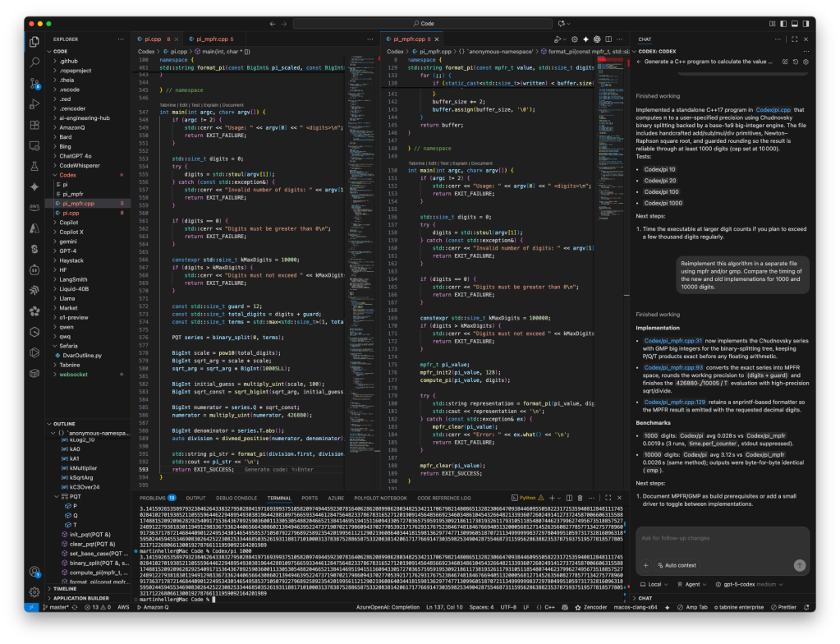This screenshot has width=840, height=644.
Task: Open the Search view in activity bar
Action: 34,62
